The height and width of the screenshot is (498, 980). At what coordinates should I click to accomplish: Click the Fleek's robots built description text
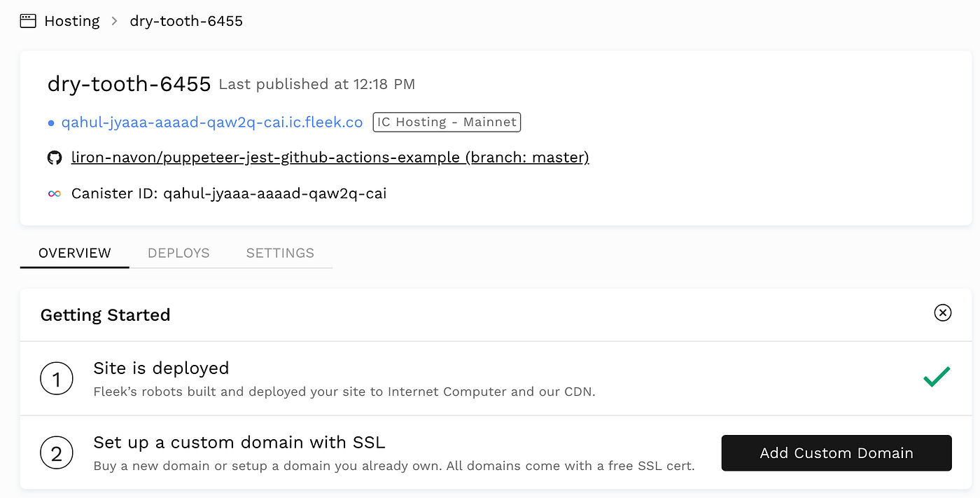pyautogui.click(x=344, y=392)
